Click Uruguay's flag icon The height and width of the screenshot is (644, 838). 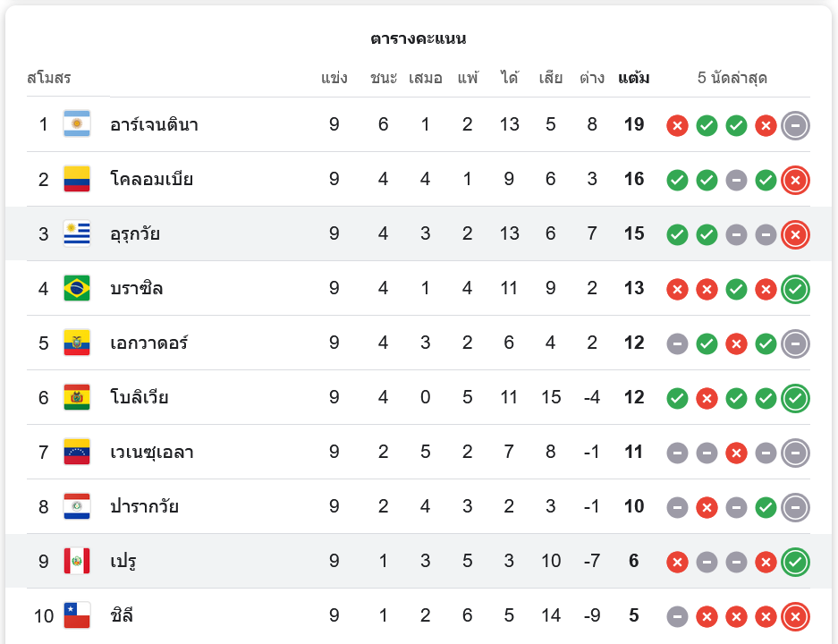point(77,233)
